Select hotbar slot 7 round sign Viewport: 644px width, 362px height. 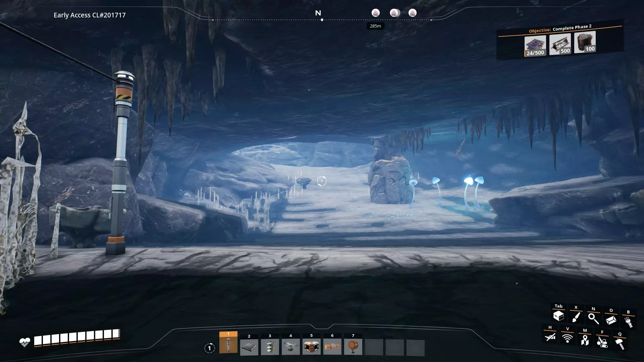(x=353, y=347)
